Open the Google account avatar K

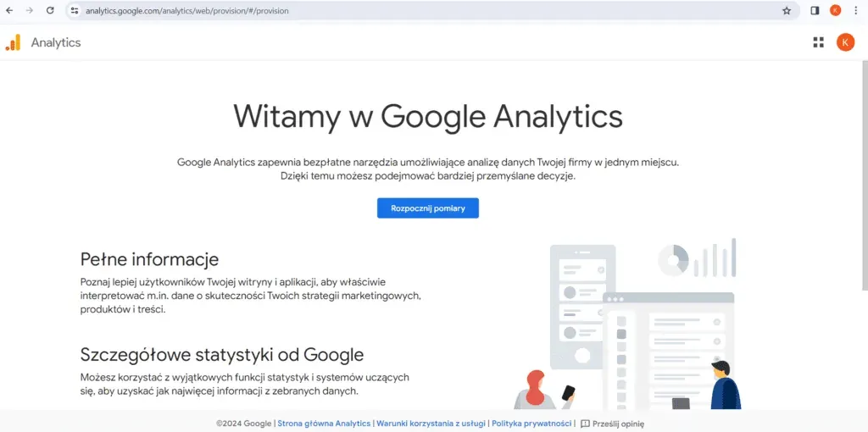845,42
